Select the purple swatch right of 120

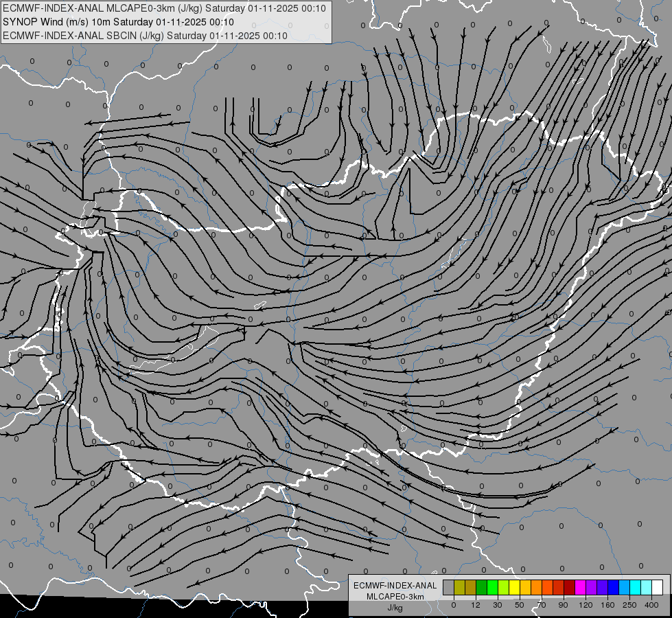point(592,587)
